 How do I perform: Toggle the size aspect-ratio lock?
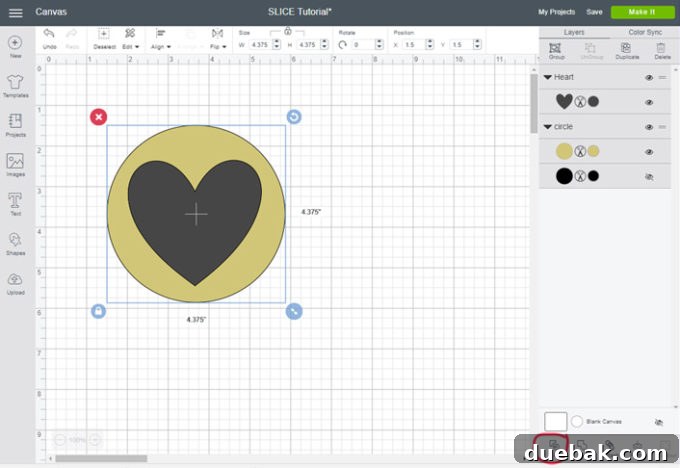tap(288, 31)
